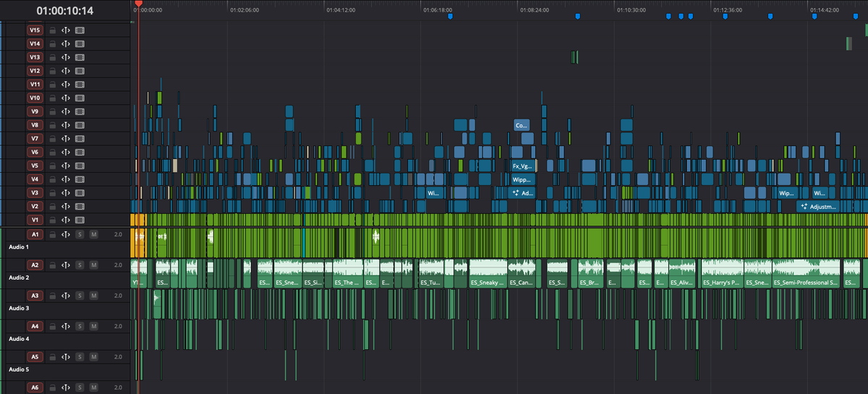Viewport: 868px width, 394px height.
Task: Toggle auto track selector on V12
Action: (x=66, y=71)
